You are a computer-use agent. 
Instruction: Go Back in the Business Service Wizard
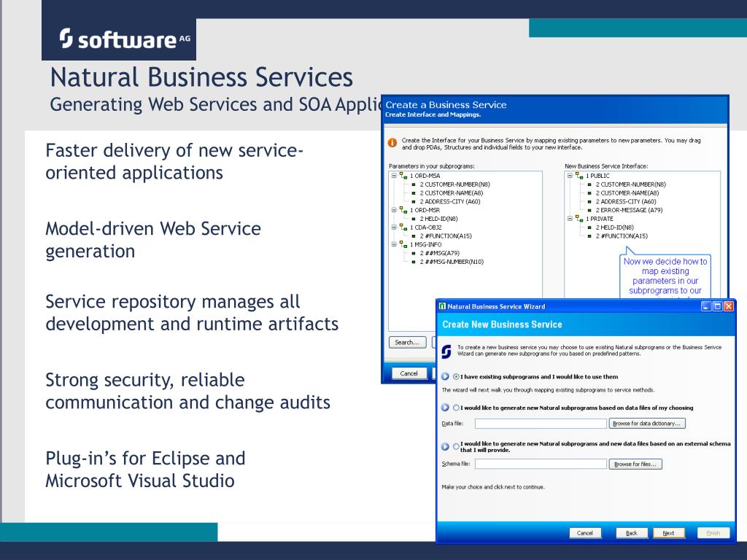click(x=632, y=533)
